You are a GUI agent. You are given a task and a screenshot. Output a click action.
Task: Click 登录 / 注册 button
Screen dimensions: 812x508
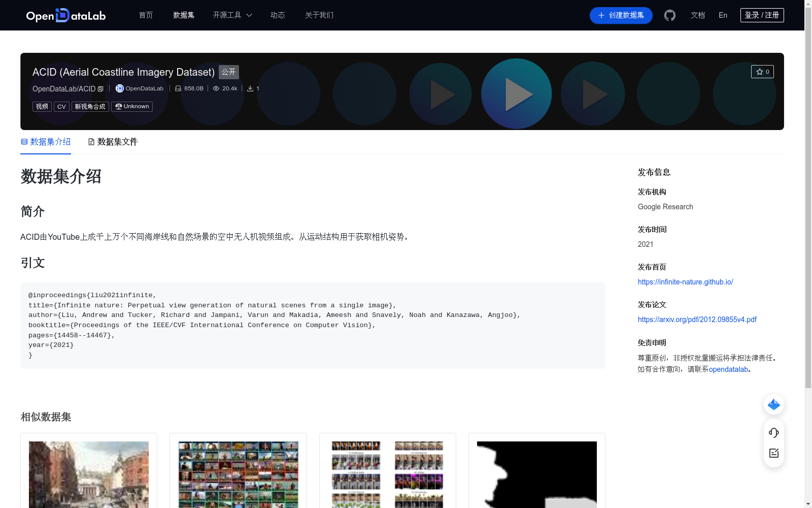coord(762,15)
